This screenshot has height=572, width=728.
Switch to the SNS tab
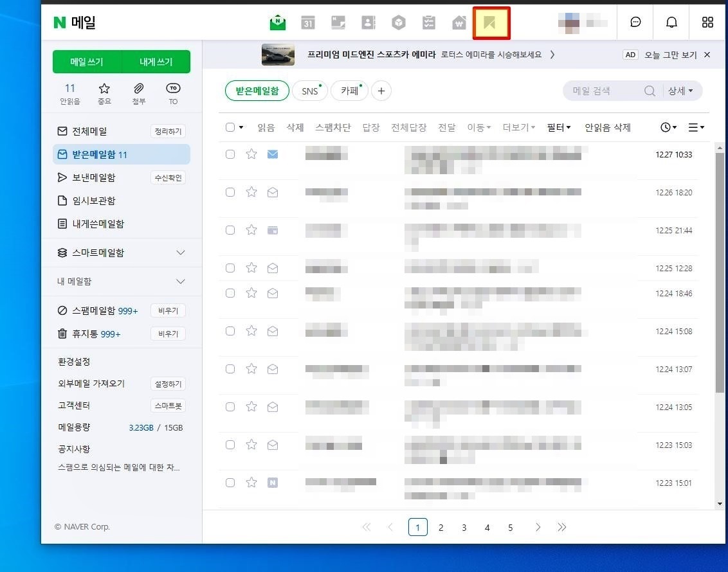point(310,91)
